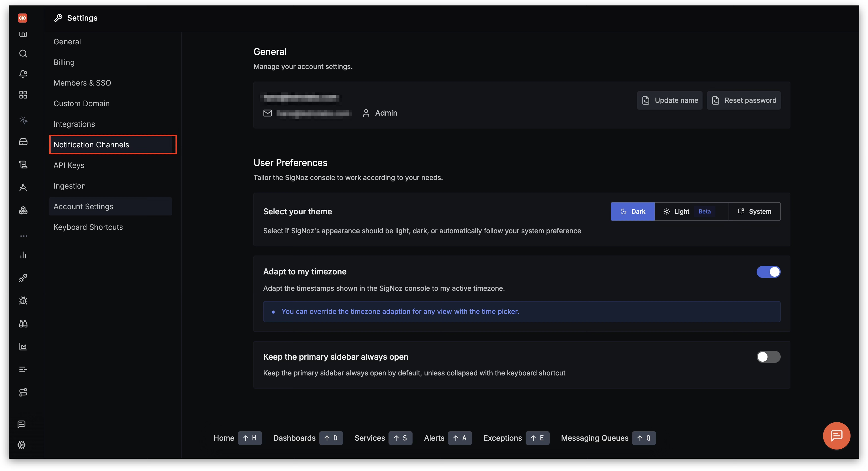The width and height of the screenshot is (868, 471).
Task: Go to API Keys settings
Action: (x=69, y=165)
